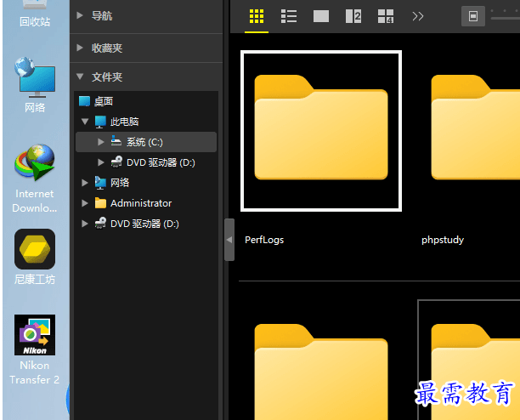Expand the 导航 panel
520x420 pixels.
point(80,15)
